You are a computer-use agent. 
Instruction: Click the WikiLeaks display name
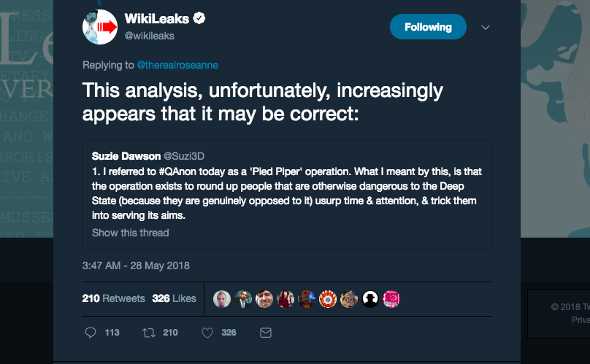point(157,18)
